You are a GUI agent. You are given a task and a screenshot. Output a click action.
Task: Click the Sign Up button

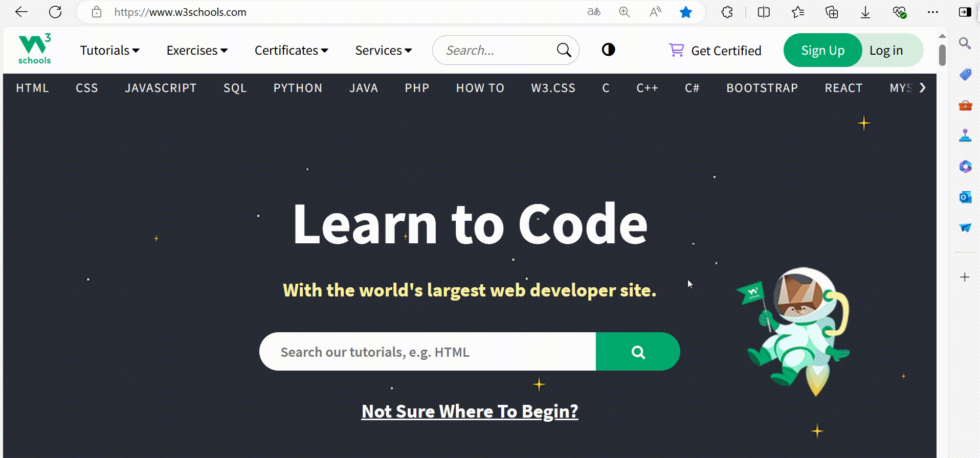822,51
